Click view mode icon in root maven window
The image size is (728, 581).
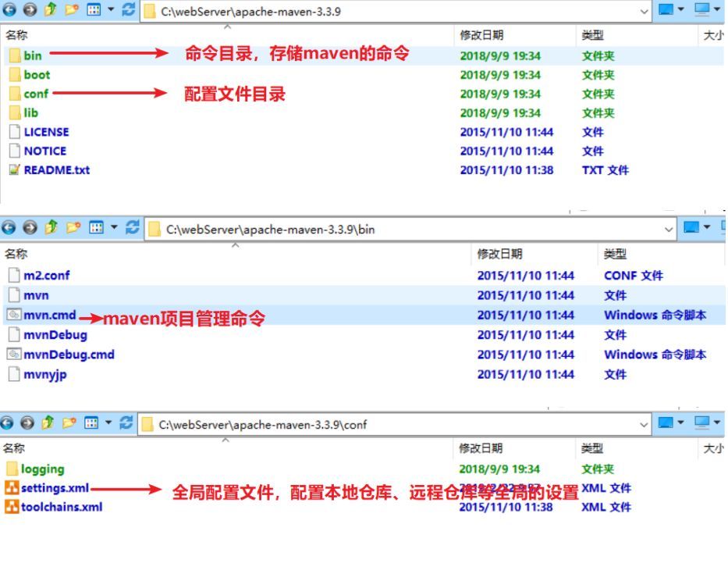click(94, 9)
